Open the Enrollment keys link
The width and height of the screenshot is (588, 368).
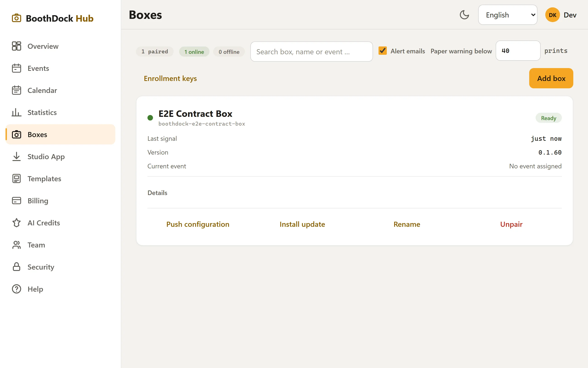170,78
